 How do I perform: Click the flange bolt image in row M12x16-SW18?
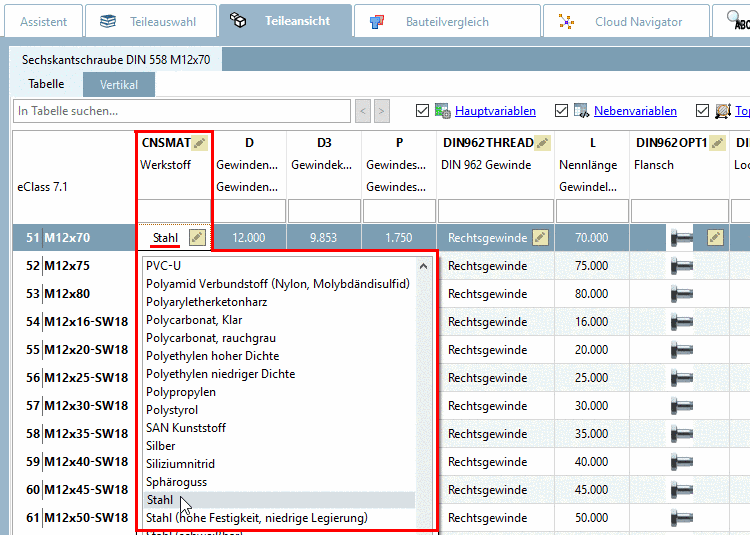click(x=682, y=322)
